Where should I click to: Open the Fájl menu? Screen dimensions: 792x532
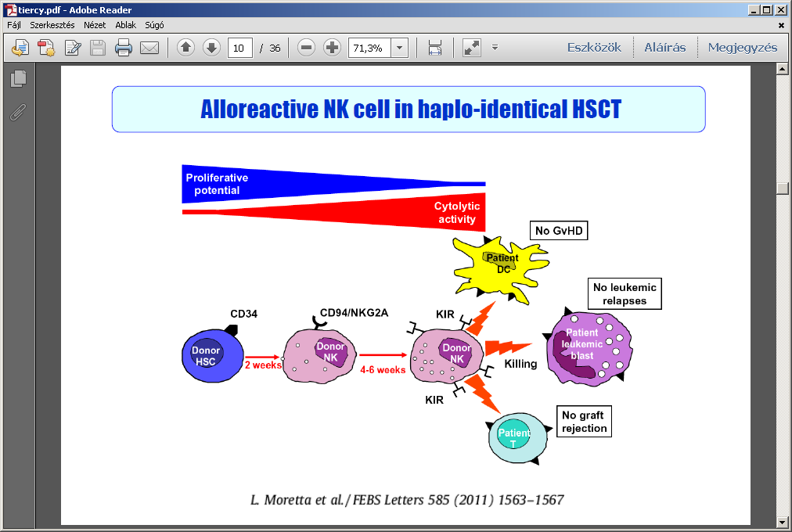point(13,25)
